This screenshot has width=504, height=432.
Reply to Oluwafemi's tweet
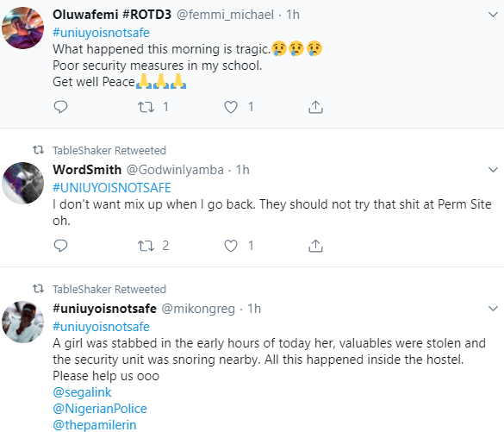click(60, 107)
